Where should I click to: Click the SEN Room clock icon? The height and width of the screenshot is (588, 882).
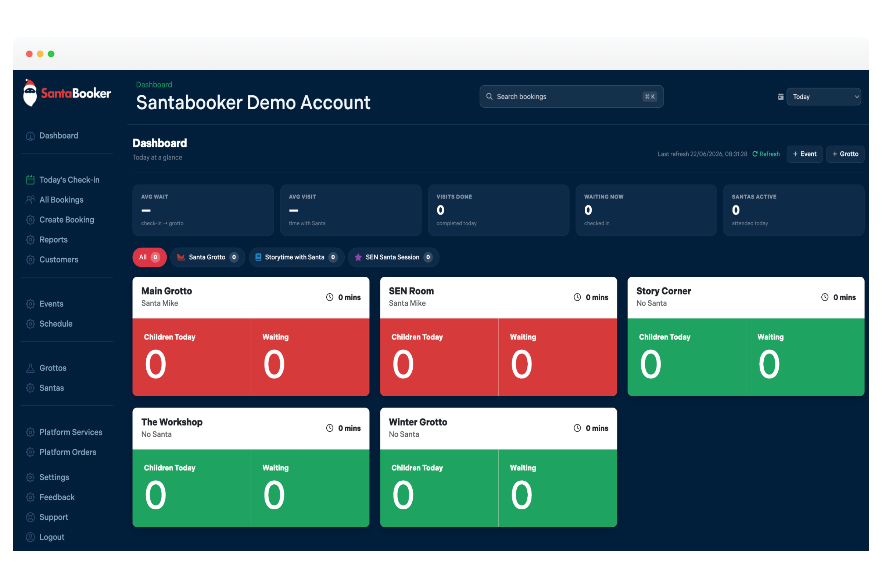tap(577, 297)
